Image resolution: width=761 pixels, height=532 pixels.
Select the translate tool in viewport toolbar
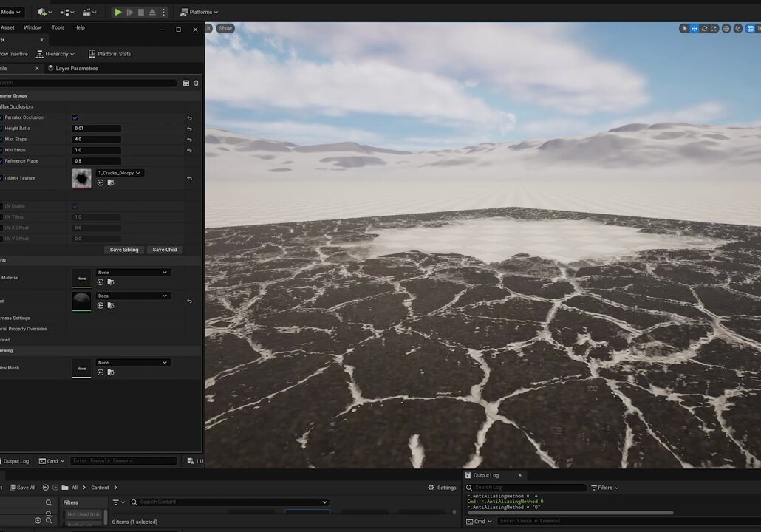coord(695,29)
